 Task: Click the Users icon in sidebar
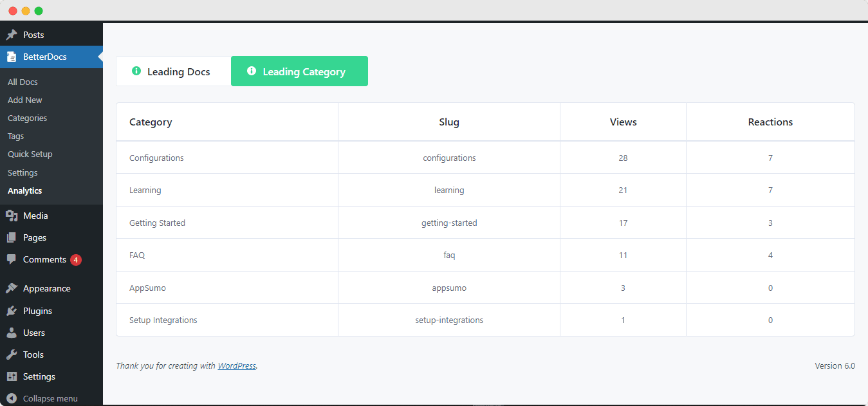pos(10,333)
